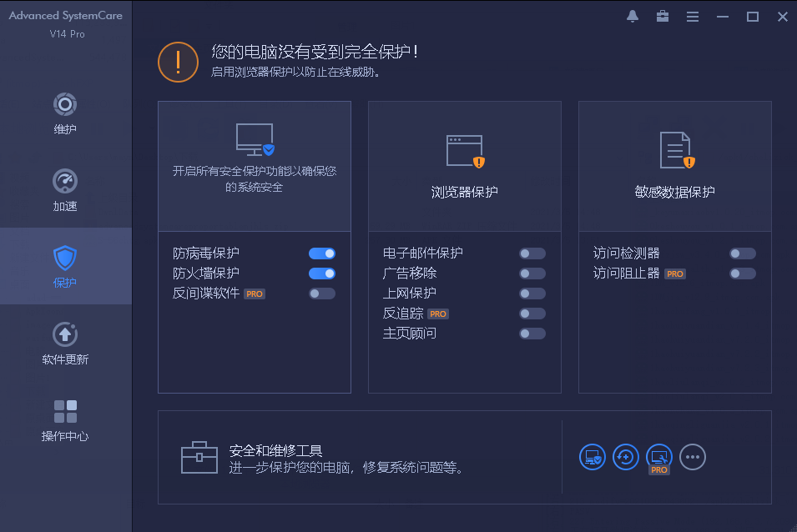The width and height of the screenshot is (797, 532).
Task: Select the circular-arrow restore tool icon
Action: [625, 457]
